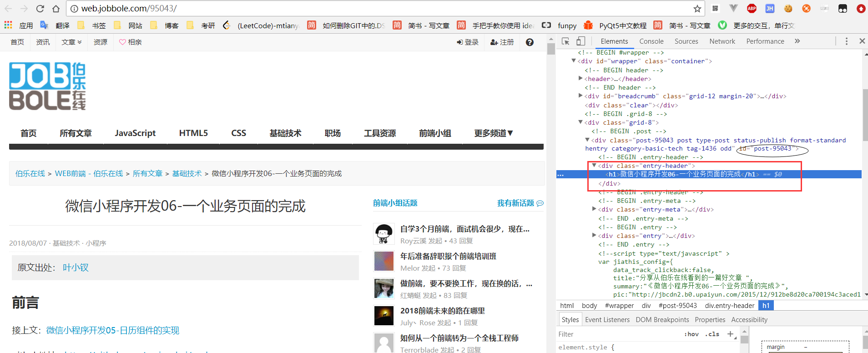This screenshot has height=353, width=868.
Task: Collapse the wrapper div node
Action: (x=574, y=61)
